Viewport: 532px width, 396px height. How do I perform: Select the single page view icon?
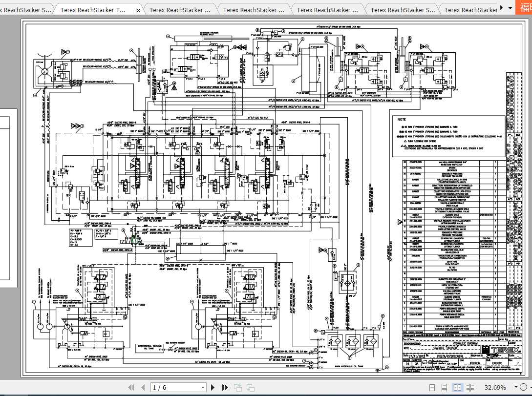(x=432, y=387)
